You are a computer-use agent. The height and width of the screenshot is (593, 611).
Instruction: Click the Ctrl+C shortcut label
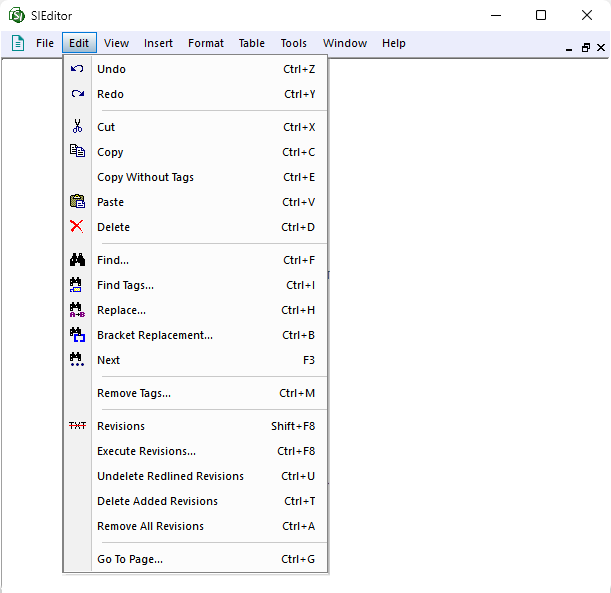298,152
